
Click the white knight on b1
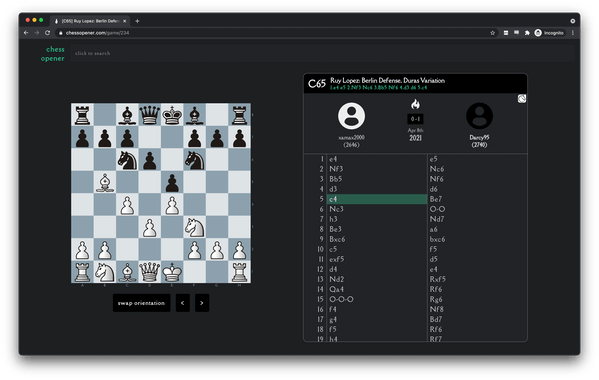tap(105, 272)
